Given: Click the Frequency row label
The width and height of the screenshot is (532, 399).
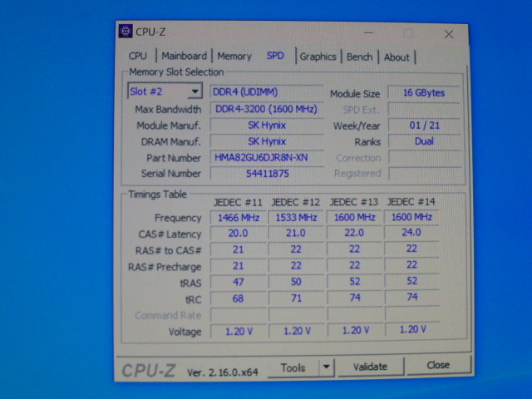Looking at the screenshot, I should point(178,218).
